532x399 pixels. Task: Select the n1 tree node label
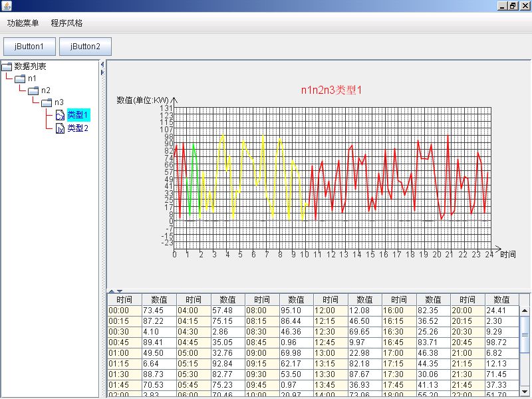pyautogui.click(x=32, y=78)
